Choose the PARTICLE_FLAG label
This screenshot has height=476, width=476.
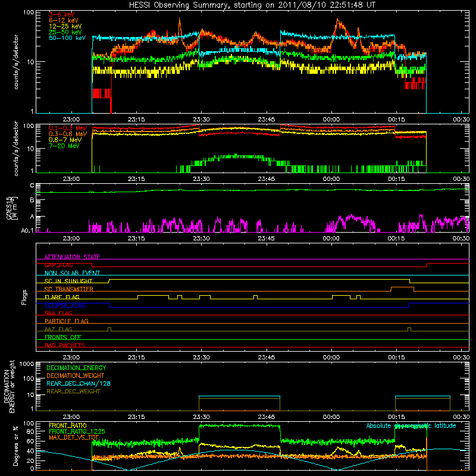pyautogui.click(x=67, y=321)
